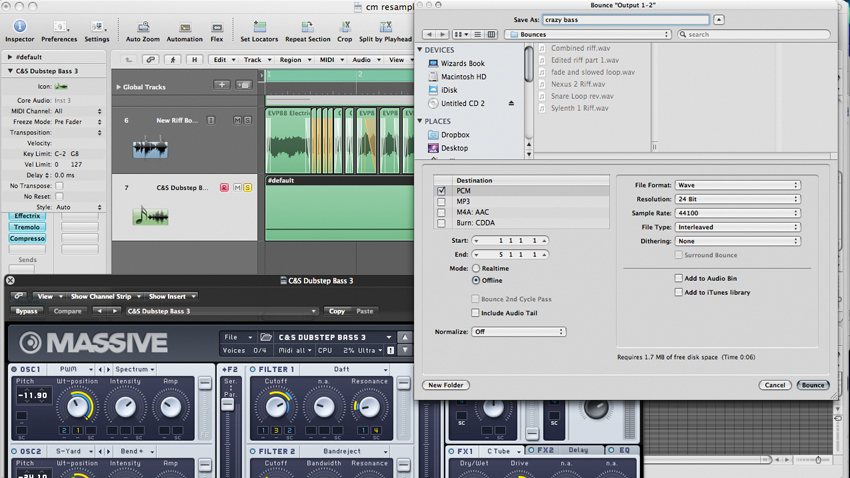This screenshot has width=850, height=478.
Task: Add a new track with the plus button
Action: tap(222, 85)
